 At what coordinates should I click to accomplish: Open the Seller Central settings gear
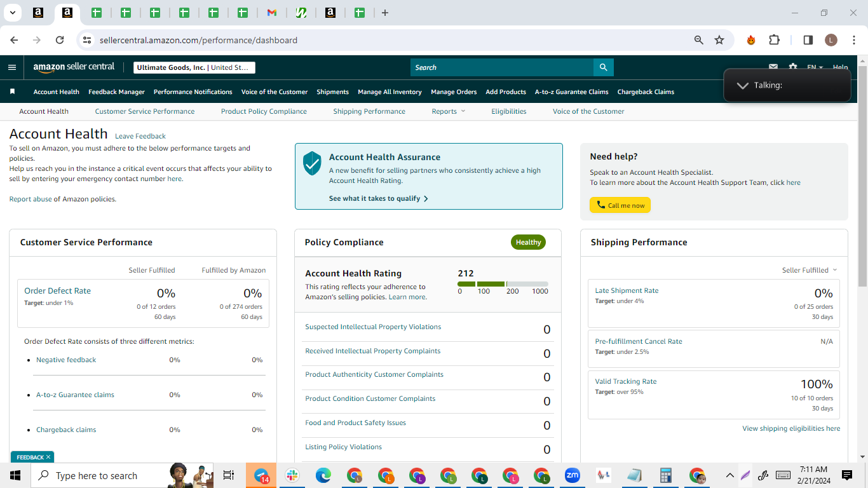(793, 67)
